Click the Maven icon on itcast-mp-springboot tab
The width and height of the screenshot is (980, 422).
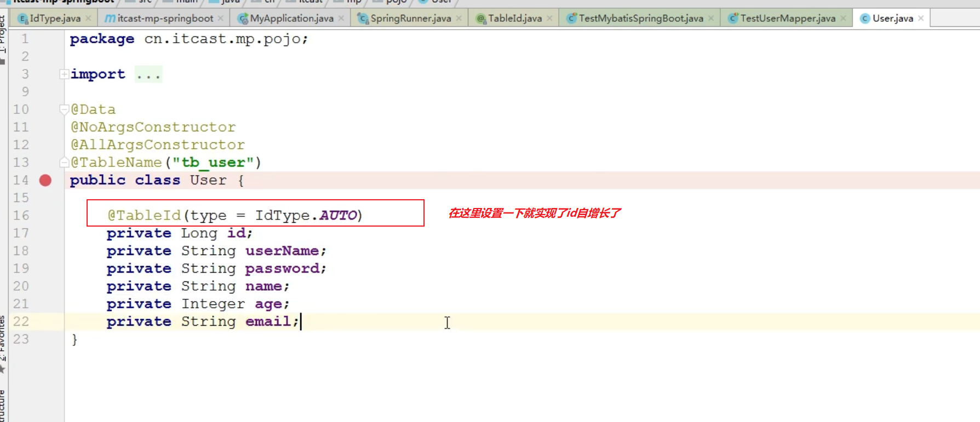coord(110,19)
